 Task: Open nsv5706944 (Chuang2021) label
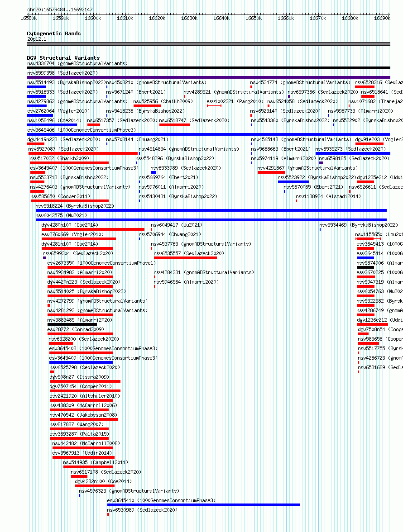pos(170,234)
